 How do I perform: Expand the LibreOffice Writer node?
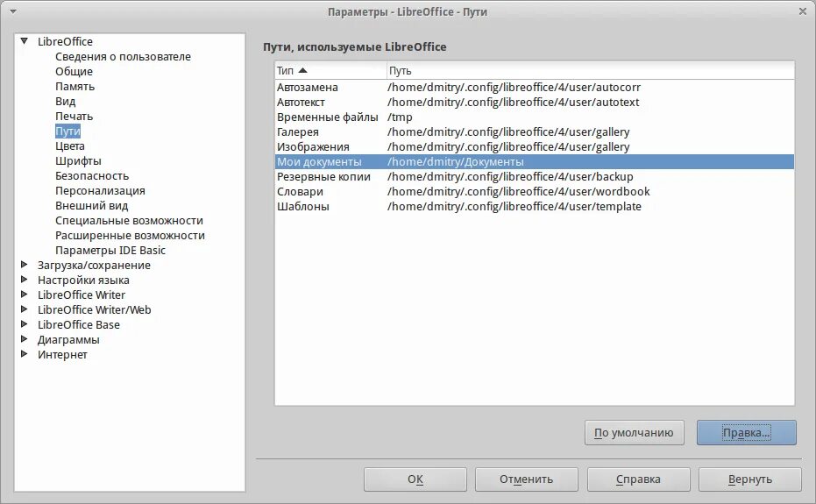(x=24, y=295)
